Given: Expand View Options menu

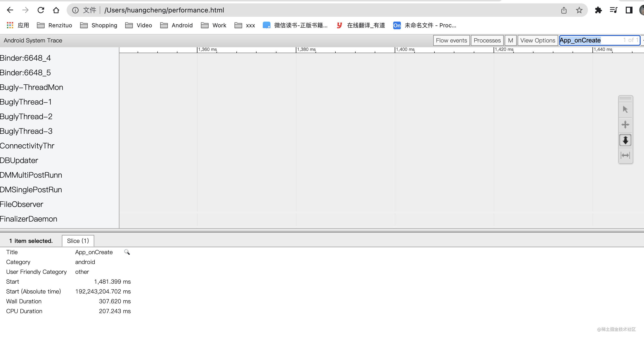Looking at the screenshot, I should (x=538, y=41).
